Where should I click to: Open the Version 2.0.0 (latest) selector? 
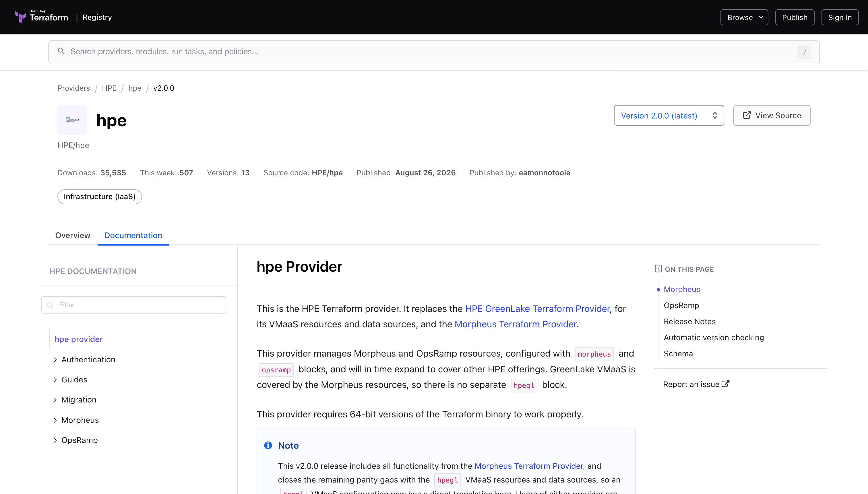tap(669, 115)
